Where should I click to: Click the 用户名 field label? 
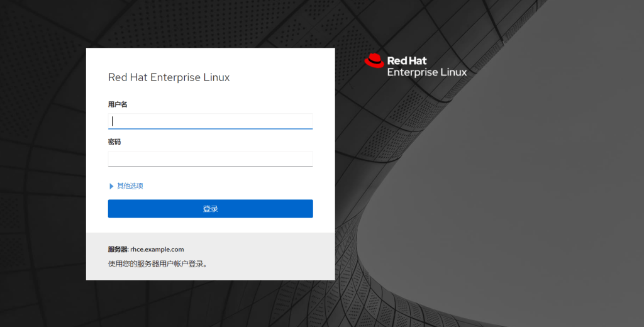[x=118, y=104]
